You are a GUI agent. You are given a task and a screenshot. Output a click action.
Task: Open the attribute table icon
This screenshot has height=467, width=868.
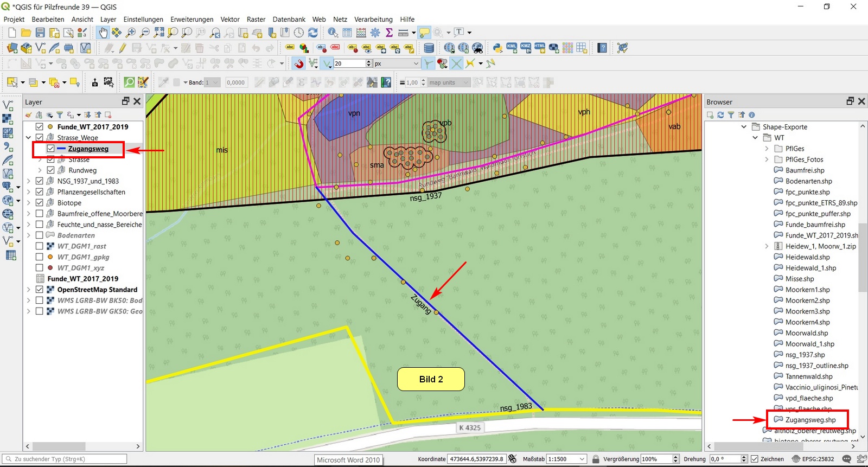[x=347, y=33]
